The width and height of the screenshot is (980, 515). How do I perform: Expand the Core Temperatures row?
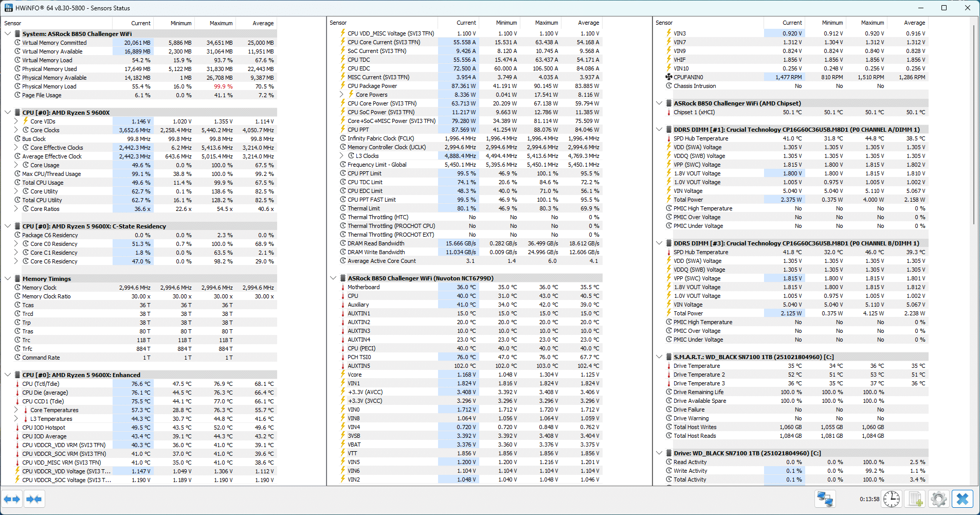[x=16, y=410]
